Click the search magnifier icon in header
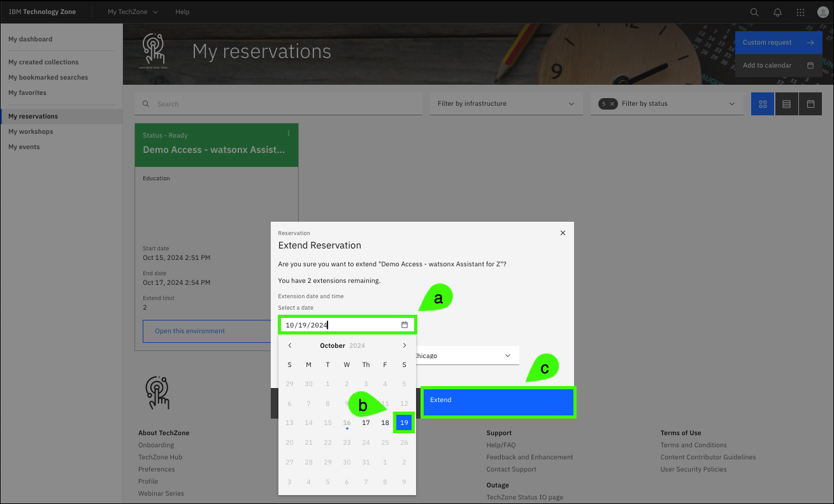 pos(754,12)
